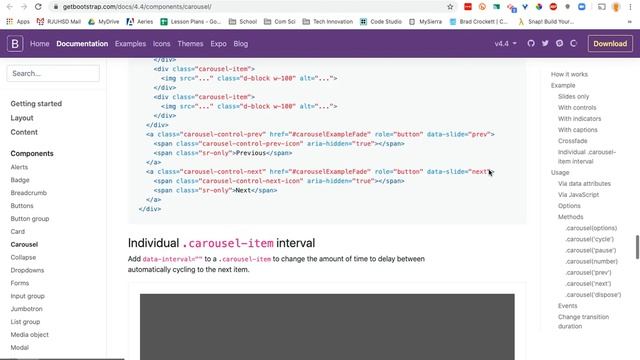Reload the page with the refresh icon
The width and height of the screenshot is (640, 360).
click(38, 7)
